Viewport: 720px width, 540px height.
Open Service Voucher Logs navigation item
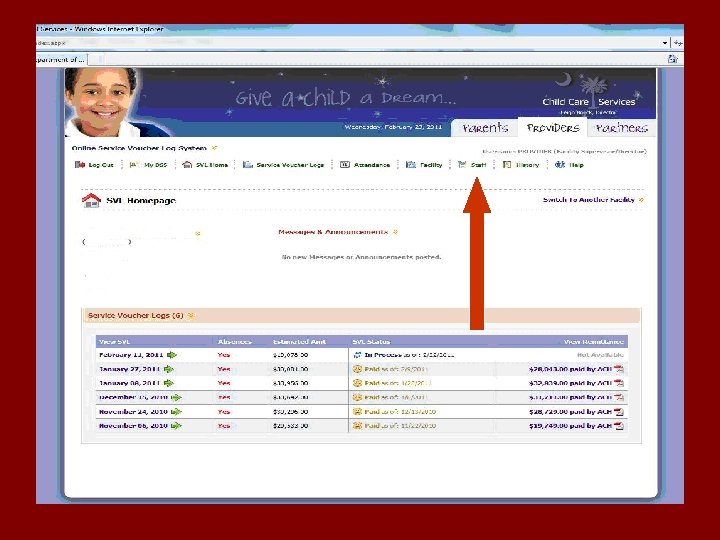[283, 165]
